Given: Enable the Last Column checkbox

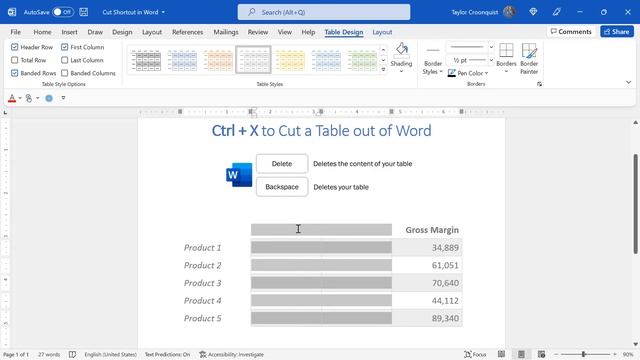Looking at the screenshot, I should (64, 60).
